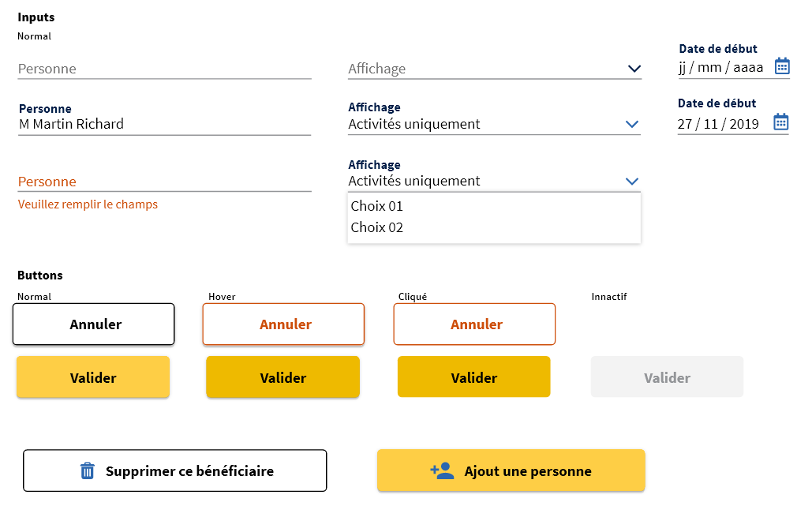Click Ajout une personne button

[x=511, y=470]
